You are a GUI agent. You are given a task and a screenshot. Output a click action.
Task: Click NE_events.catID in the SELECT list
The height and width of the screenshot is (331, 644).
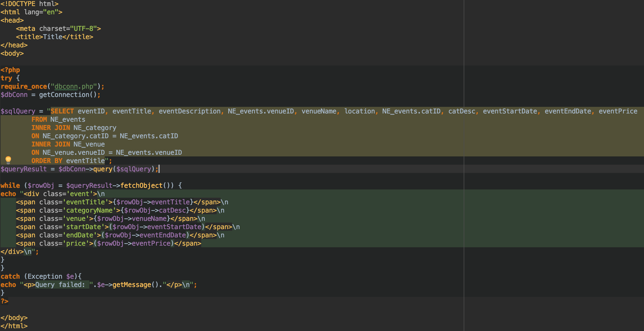coord(411,111)
